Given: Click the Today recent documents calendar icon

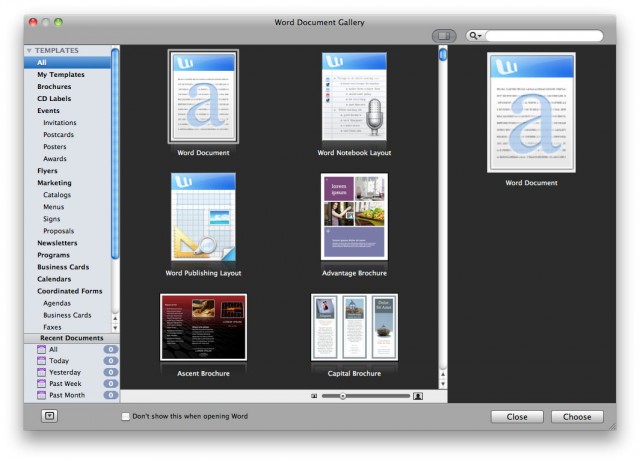Looking at the screenshot, I should pyautogui.click(x=41, y=361).
